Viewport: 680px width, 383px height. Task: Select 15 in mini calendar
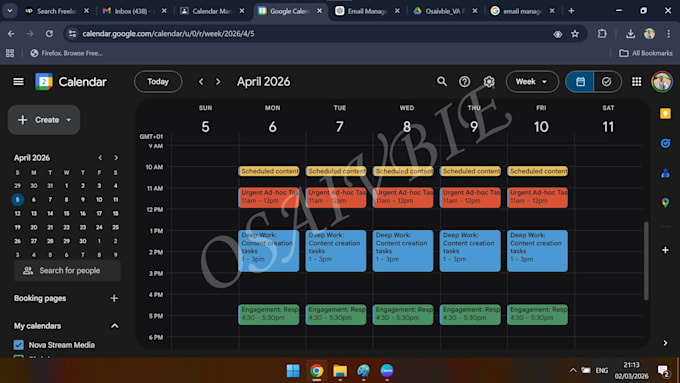click(66, 213)
